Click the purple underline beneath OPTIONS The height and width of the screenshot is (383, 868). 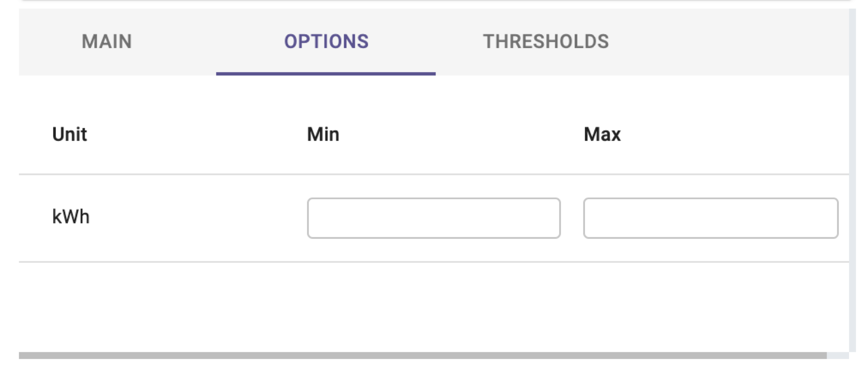coord(326,74)
